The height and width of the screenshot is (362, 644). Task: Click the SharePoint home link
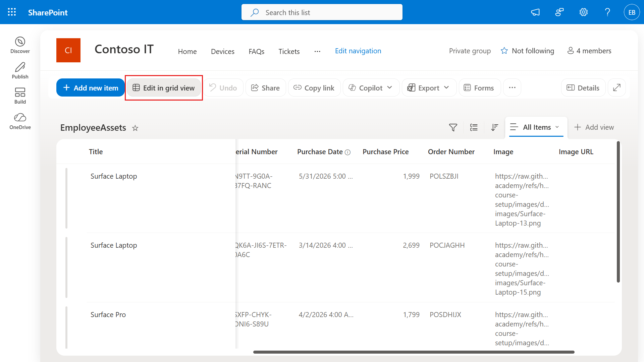tap(48, 12)
